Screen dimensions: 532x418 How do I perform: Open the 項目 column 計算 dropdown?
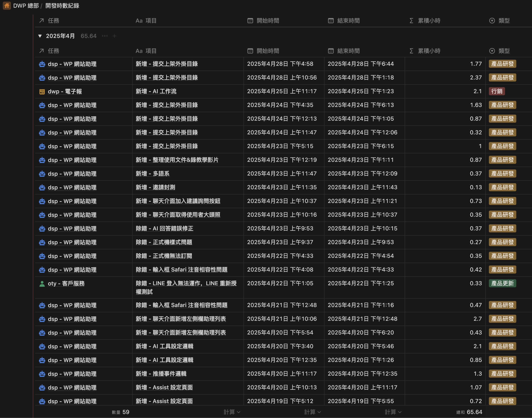tap(232, 412)
